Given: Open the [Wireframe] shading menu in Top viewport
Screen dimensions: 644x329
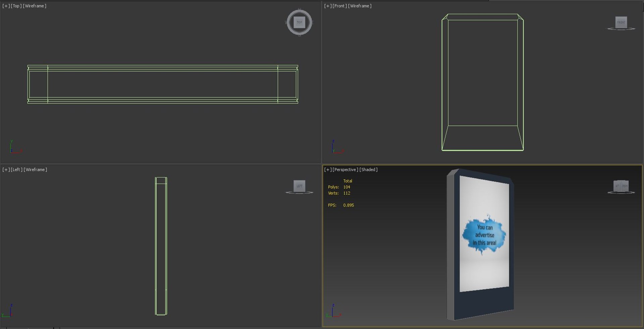Looking at the screenshot, I should pos(35,6).
